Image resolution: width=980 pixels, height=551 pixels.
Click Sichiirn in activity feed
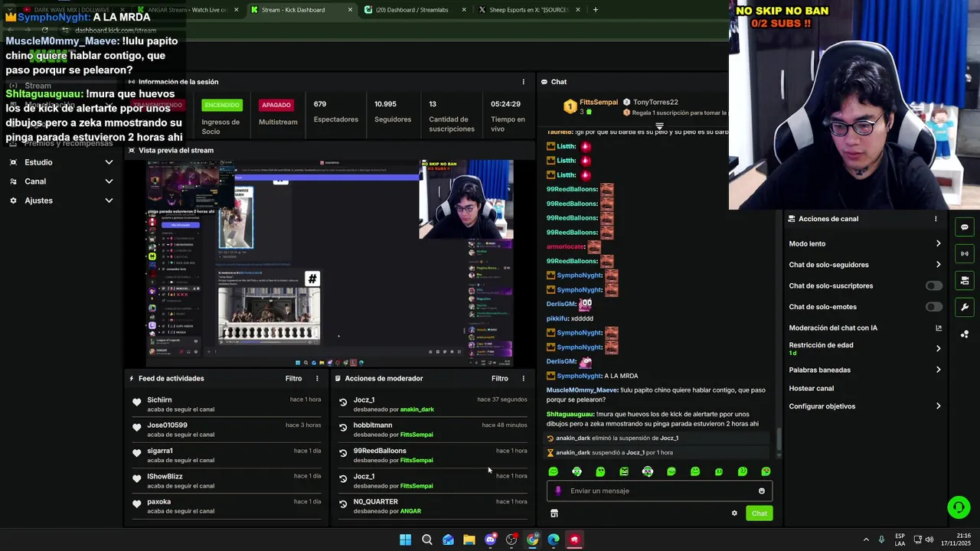[159, 400]
